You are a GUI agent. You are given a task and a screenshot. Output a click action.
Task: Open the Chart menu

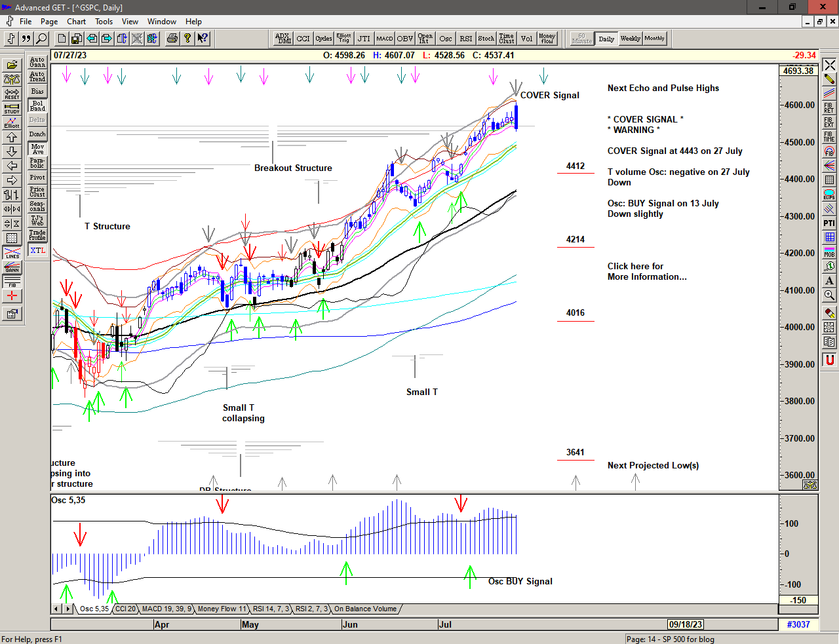click(x=76, y=22)
